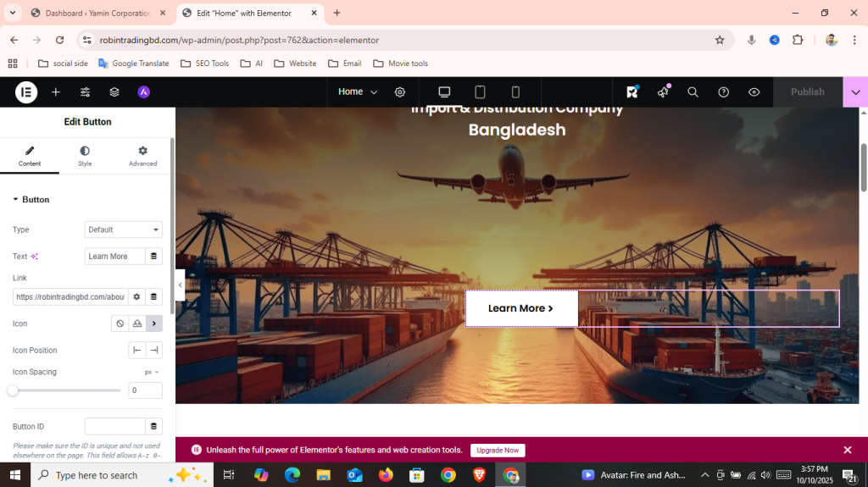Open the Elementor logo menu
Image resolution: width=868 pixels, height=487 pixels.
pyautogui.click(x=26, y=92)
